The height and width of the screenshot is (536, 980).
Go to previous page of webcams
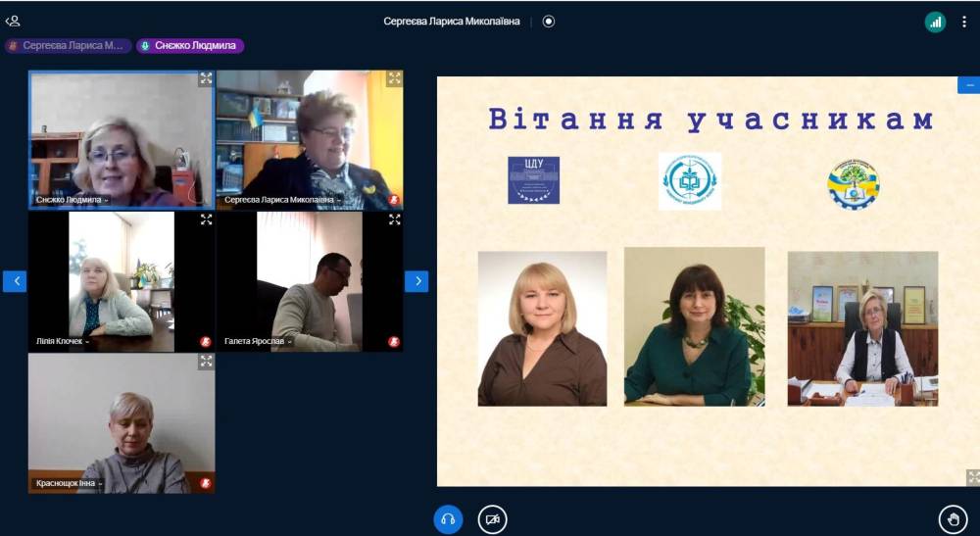(15, 281)
